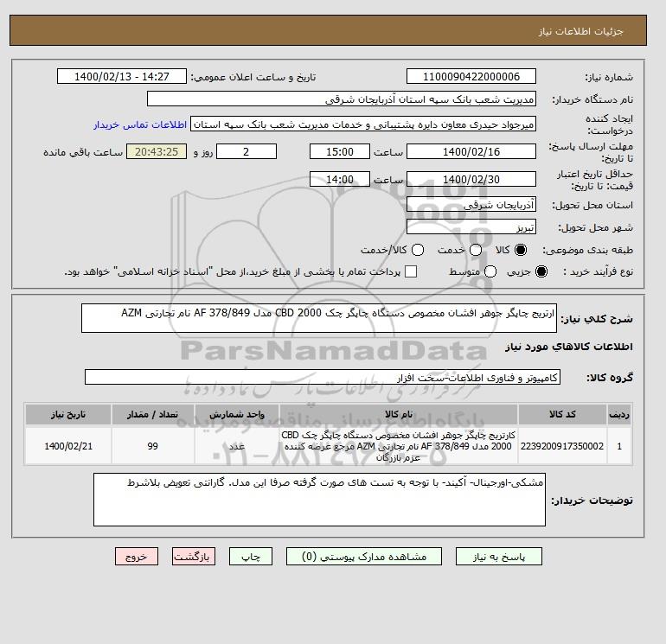
Task: Click the unit cell عدد
Action: click(x=237, y=446)
